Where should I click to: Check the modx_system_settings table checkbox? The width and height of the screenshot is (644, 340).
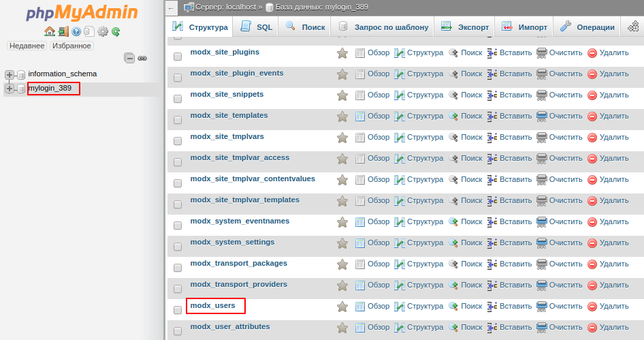[178, 247]
